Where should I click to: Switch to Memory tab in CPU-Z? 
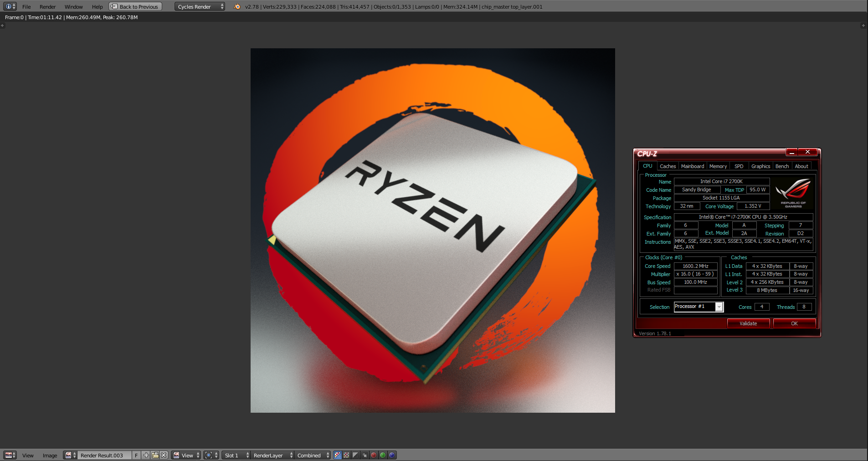pos(718,166)
